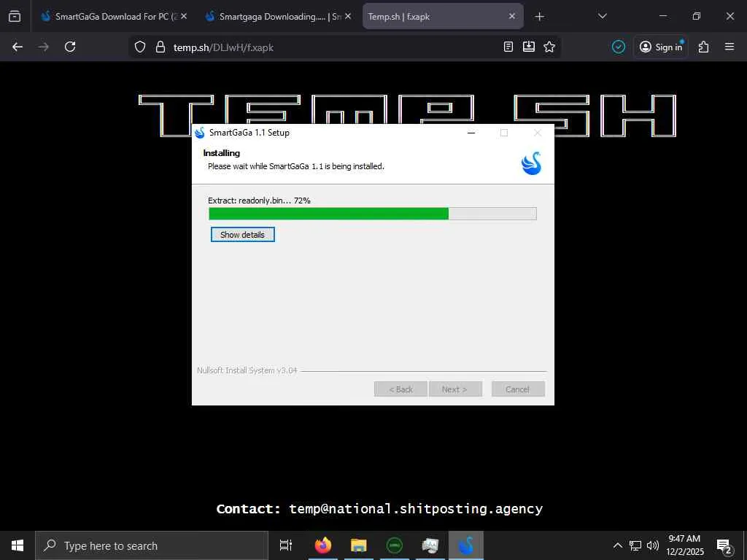Close the Temp.sh f.xapk tab
This screenshot has width=747, height=560.
point(512,16)
